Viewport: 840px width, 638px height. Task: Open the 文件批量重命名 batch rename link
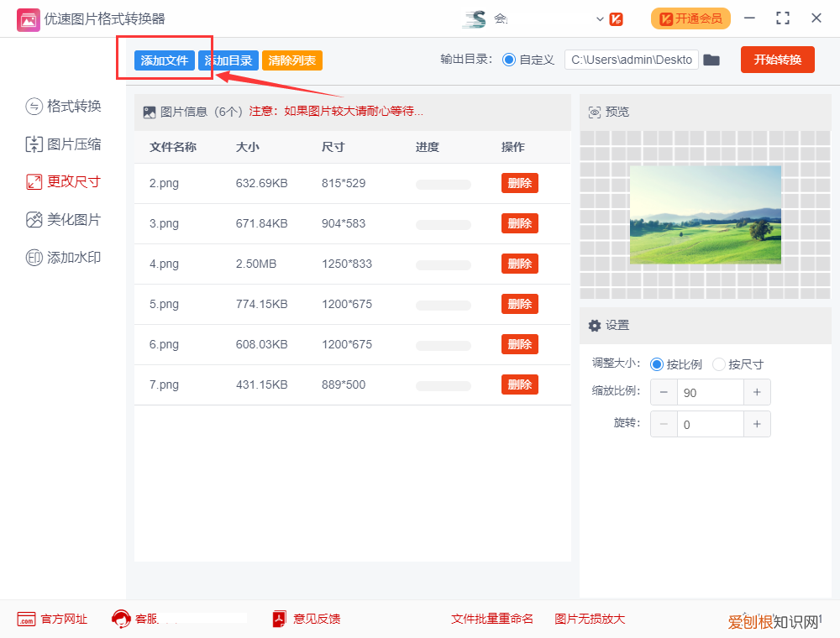[491, 619]
